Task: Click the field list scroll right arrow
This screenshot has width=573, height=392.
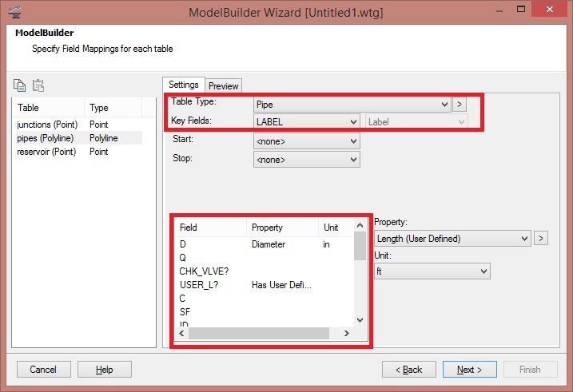Action: tap(347, 333)
